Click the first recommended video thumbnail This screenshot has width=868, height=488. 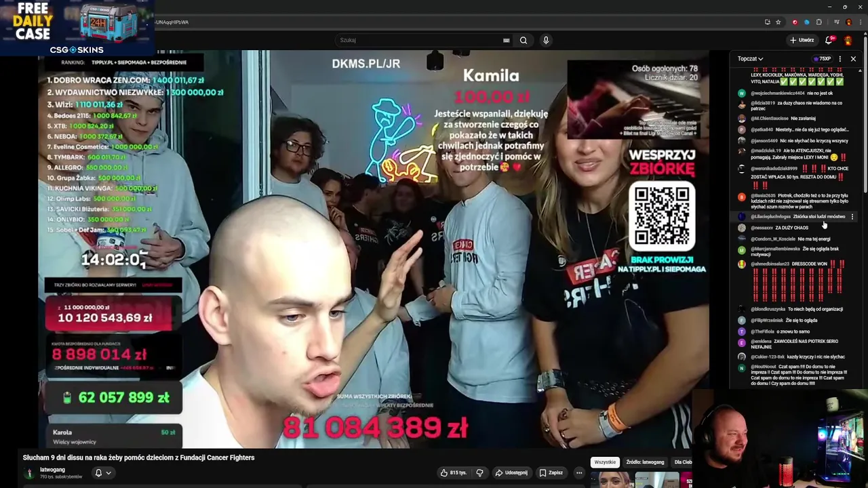(612, 480)
